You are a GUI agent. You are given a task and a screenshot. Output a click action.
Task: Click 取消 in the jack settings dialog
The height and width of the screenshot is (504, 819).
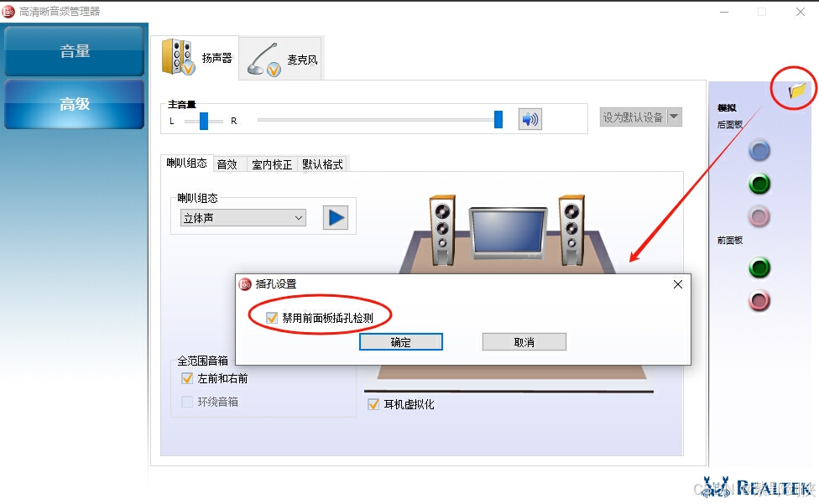pos(524,342)
